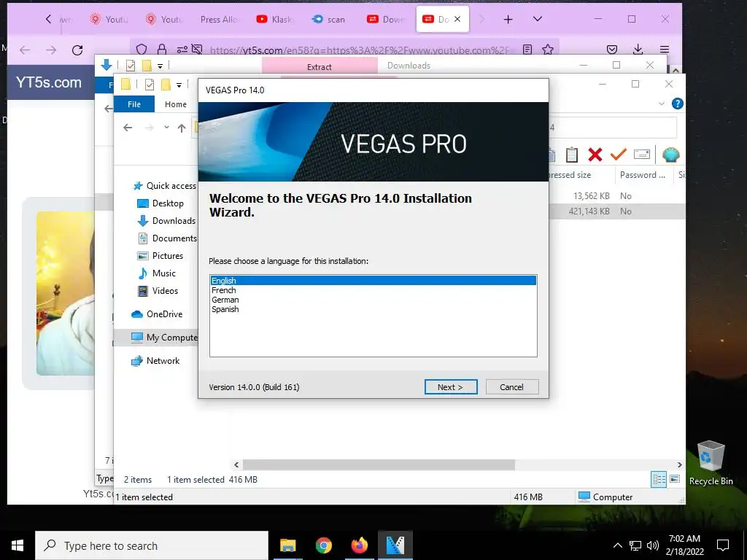Image resolution: width=747 pixels, height=560 pixels.
Task: Go back in the front Explorer window
Action: pos(127,127)
